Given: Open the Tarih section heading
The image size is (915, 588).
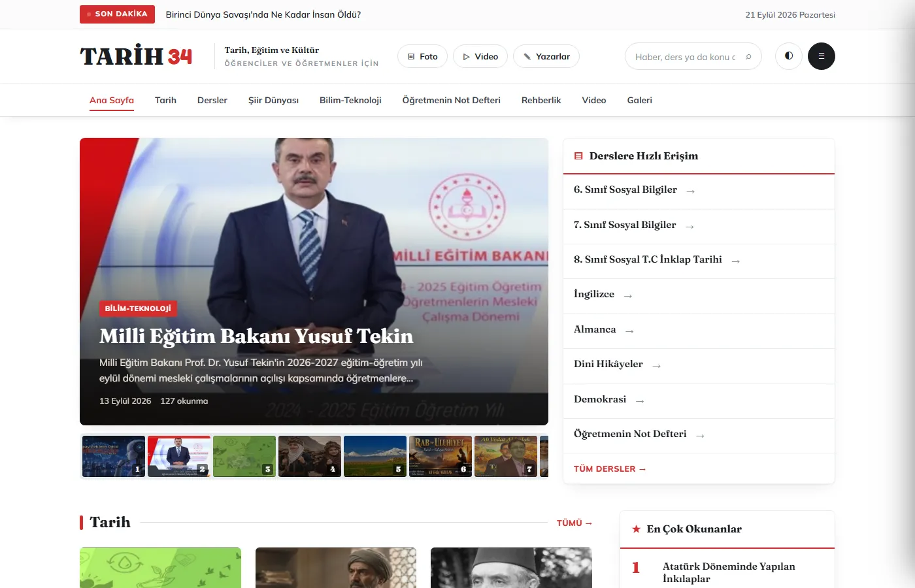Looking at the screenshot, I should click(110, 522).
